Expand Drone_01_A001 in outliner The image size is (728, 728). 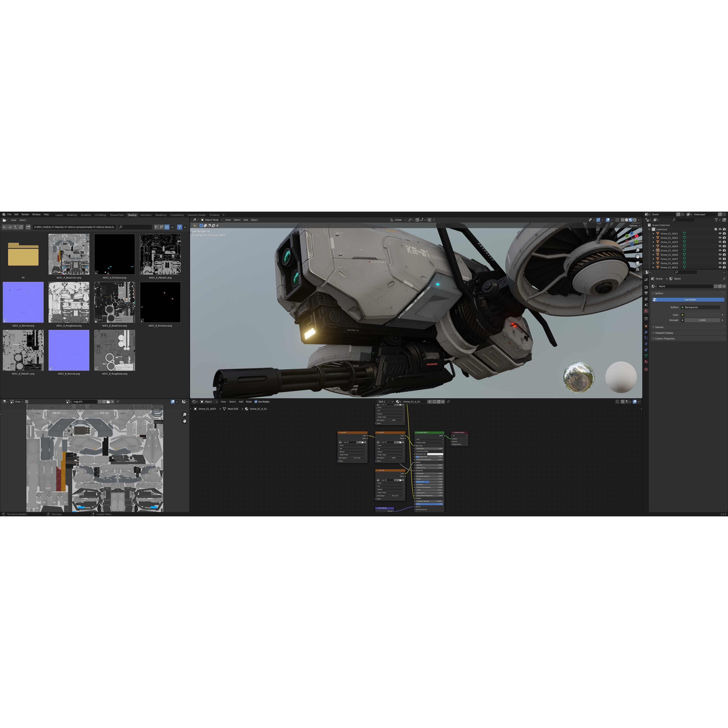click(653, 234)
